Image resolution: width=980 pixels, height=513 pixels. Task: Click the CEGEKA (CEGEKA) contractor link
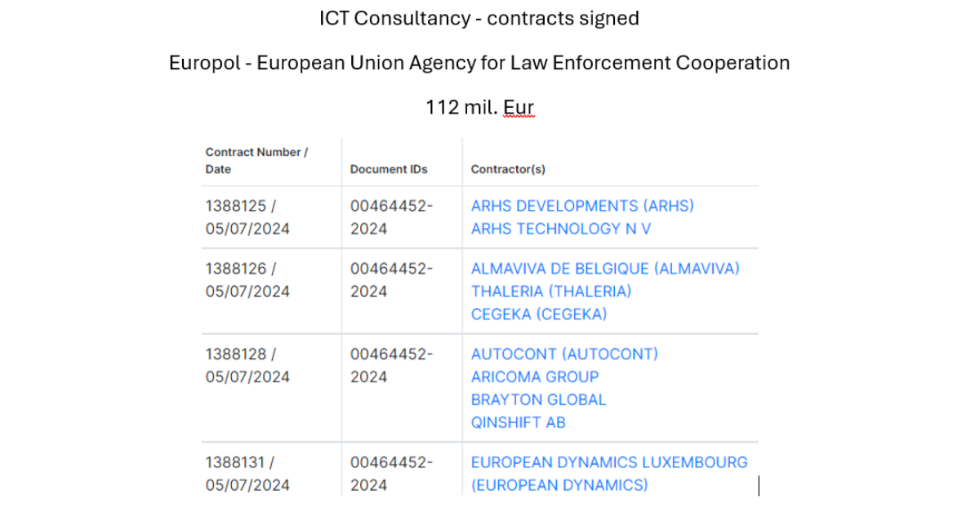tap(539, 314)
